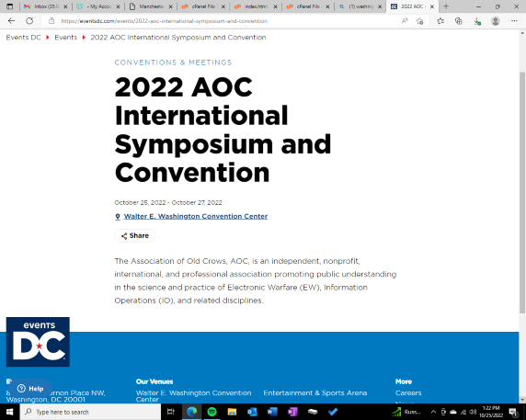The image size is (526, 420).
Task: Open the footer Careers link
Action: coord(408,392)
